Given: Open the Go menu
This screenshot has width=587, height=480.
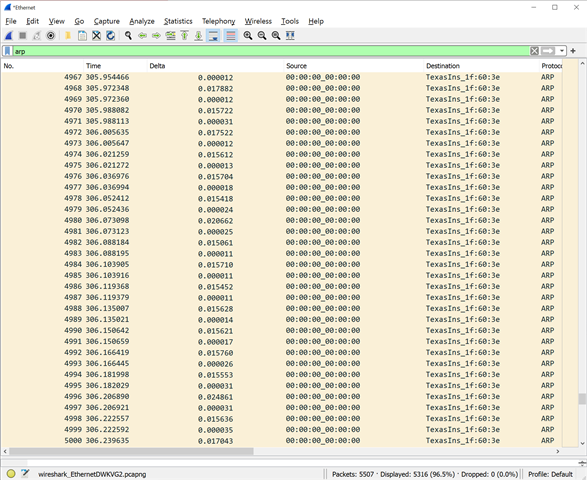Looking at the screenshot, I should pos(79,21).
